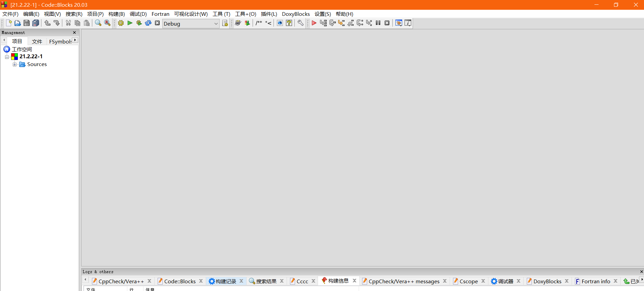Click the Step out debug icon
The width and height of the screenshot is (644, 291).
point(351,23)
